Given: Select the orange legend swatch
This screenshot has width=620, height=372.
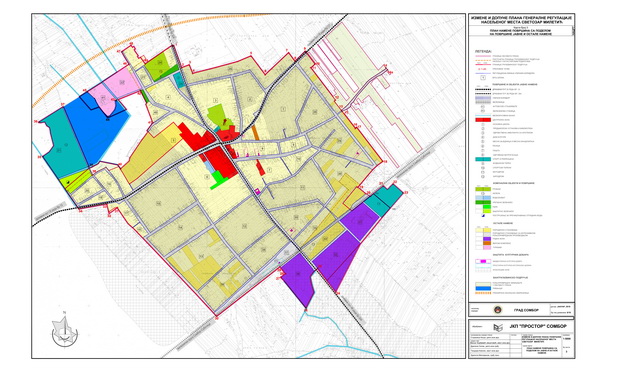Looking at the screenshot, I should point(487,243).
